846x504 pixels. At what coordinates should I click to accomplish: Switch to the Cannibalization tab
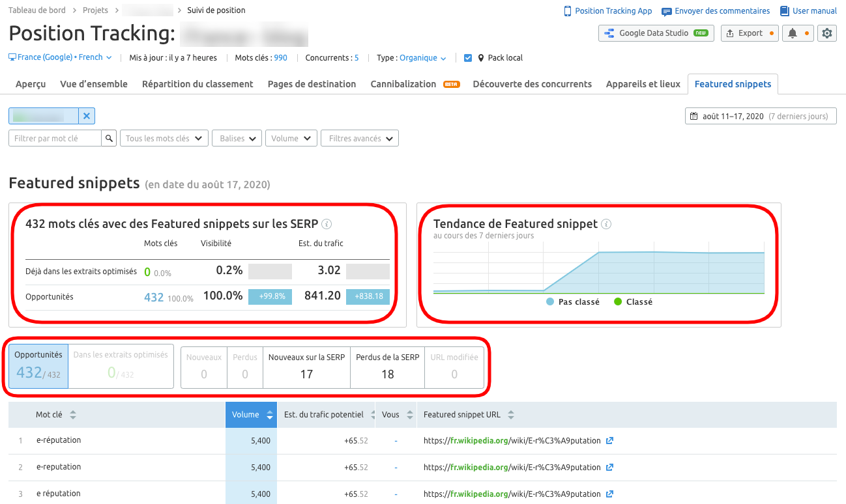point(403,84)
